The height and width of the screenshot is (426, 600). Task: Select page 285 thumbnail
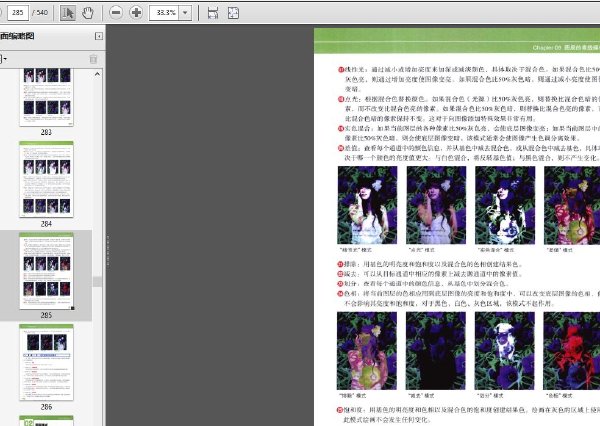click(x=46, y=271)
